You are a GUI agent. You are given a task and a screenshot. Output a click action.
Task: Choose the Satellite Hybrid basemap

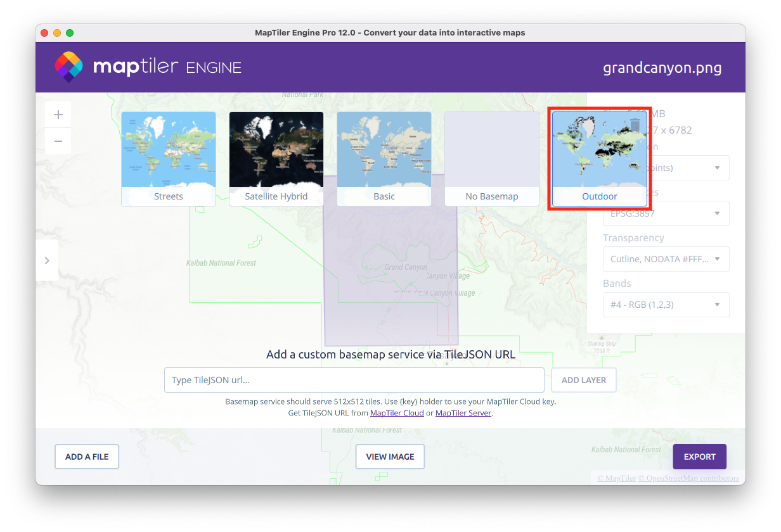tap(276, 158)
